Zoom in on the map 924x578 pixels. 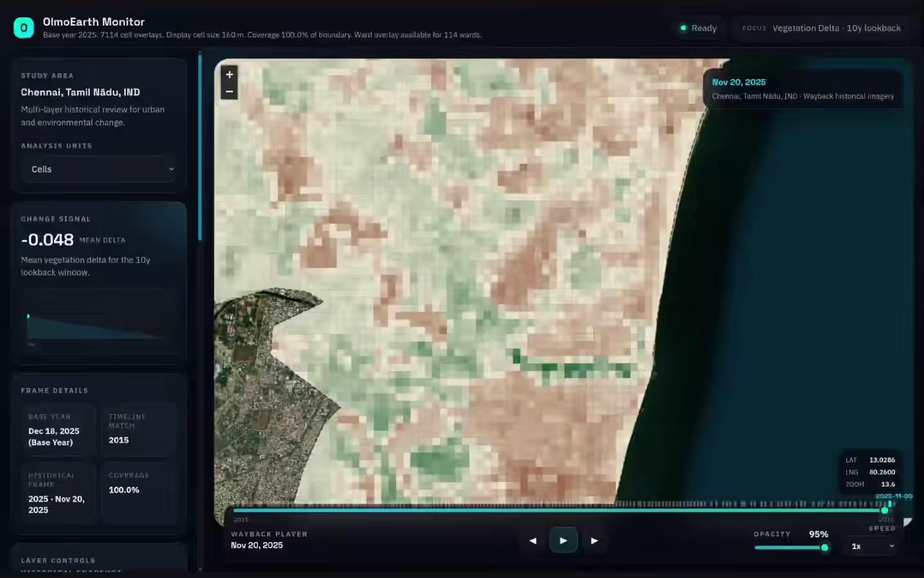click(x=229, y=74)
